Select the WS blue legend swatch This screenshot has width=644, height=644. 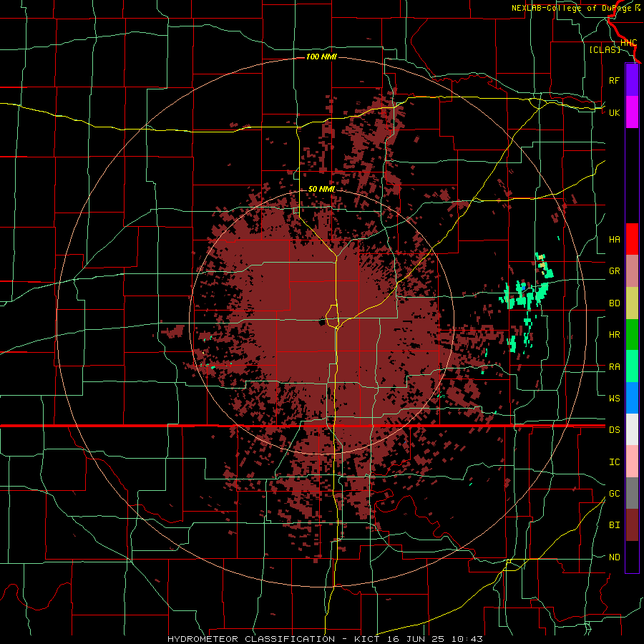tap(632, 398)
